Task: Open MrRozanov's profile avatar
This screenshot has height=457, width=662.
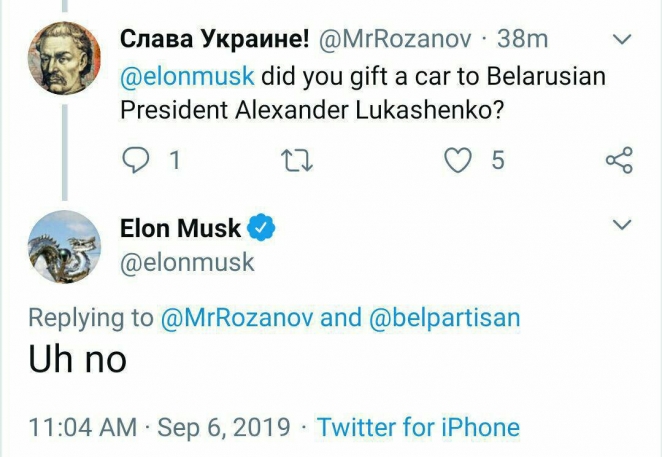Action: (62, 57)
